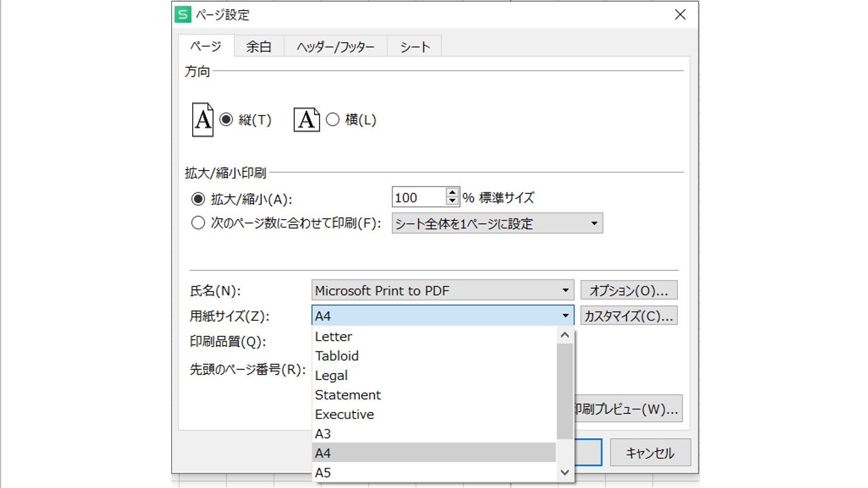Switch to the ページ tab
Viewport: 868px width, 488px height.
[206, 46]
